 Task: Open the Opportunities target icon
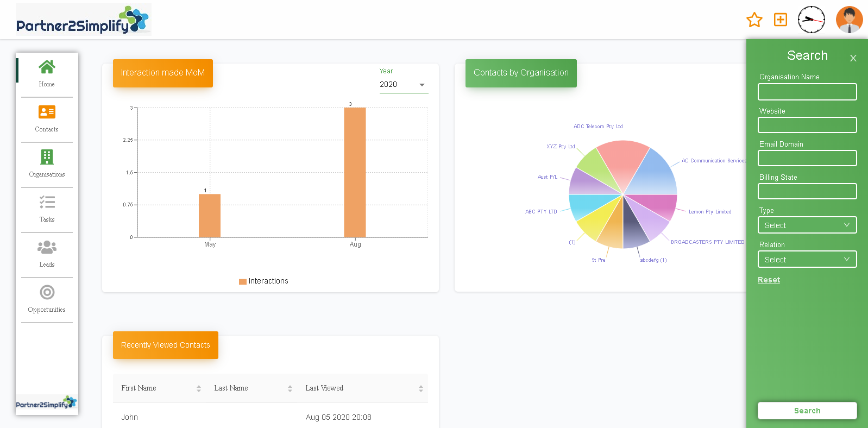click(x=47, y=292)
